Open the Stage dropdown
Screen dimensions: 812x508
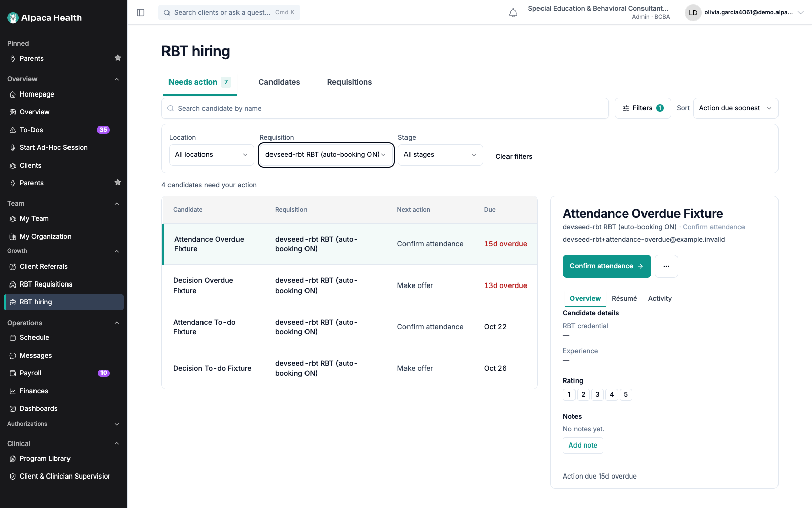[x=440, y=155]
